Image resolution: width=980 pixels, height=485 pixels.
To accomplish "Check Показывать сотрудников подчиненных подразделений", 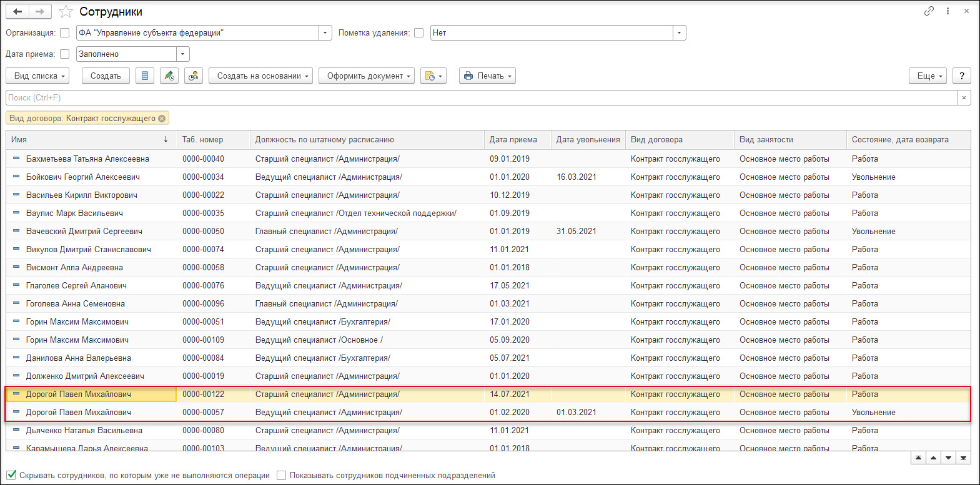I will (281, 476).
